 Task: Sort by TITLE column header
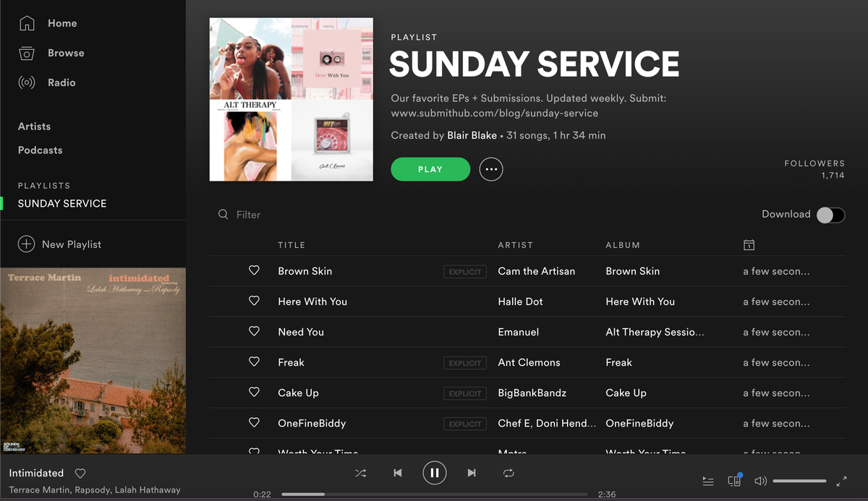tap(292, 245)
